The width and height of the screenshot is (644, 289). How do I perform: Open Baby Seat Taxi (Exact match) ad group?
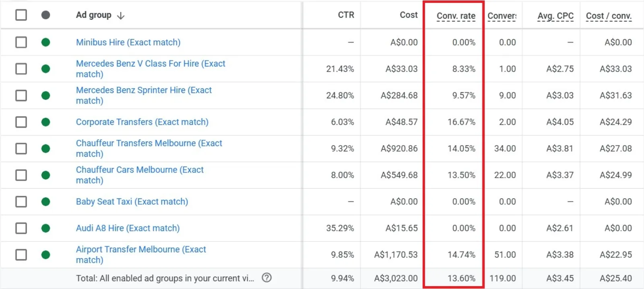pyautogui.click(x=132, y=202)
